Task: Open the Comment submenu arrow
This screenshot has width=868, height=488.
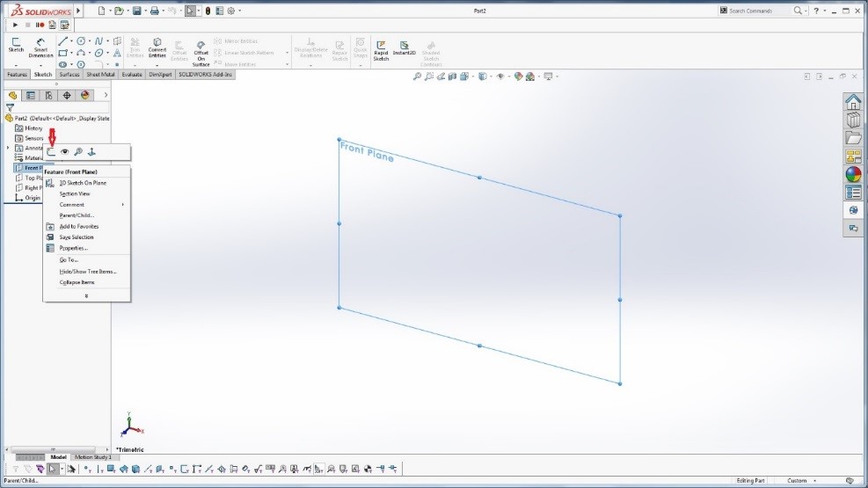Action: [x=122, y=205]
